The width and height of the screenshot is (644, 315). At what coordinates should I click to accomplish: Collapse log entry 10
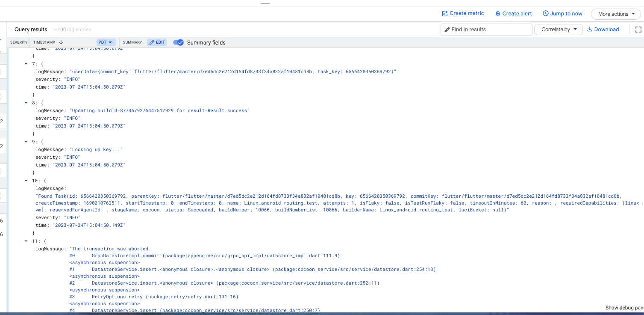(26, 181)
